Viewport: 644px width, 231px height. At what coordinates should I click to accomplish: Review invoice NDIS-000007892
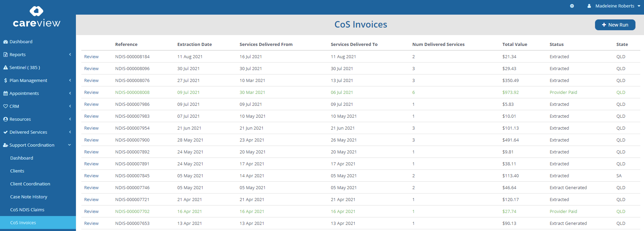pos(91,152)
